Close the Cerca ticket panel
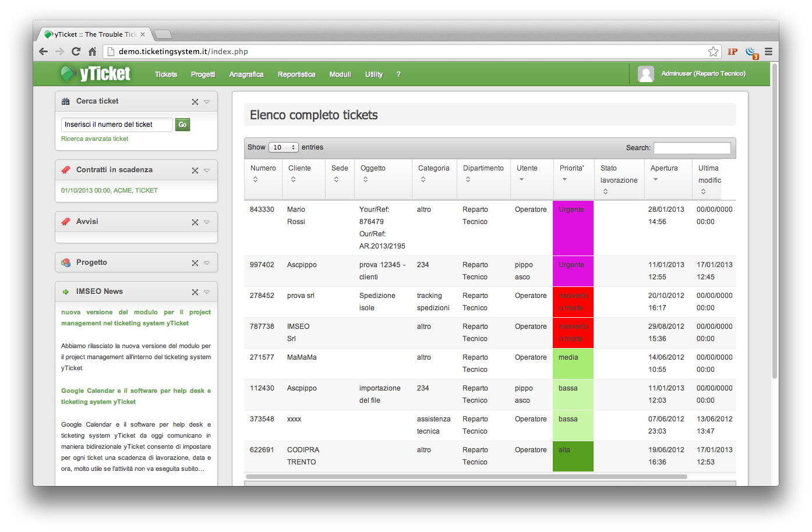Viewport: 812px width, 532px height. 195,102
